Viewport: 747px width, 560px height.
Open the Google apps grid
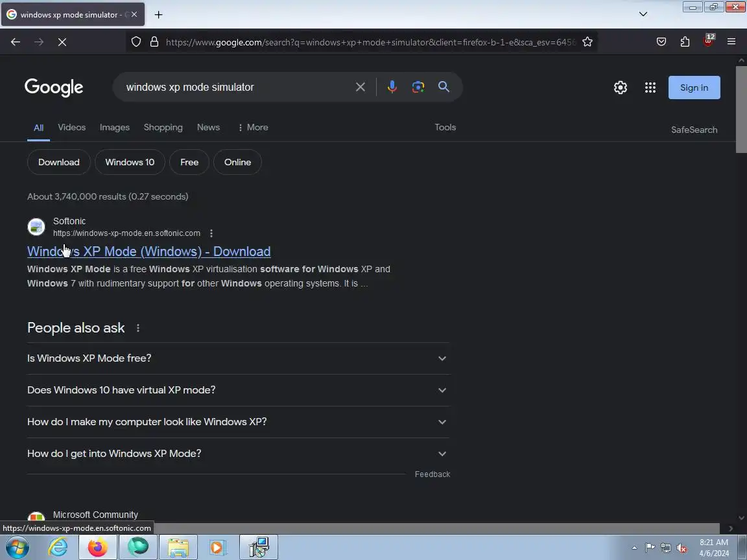point(650,87)
